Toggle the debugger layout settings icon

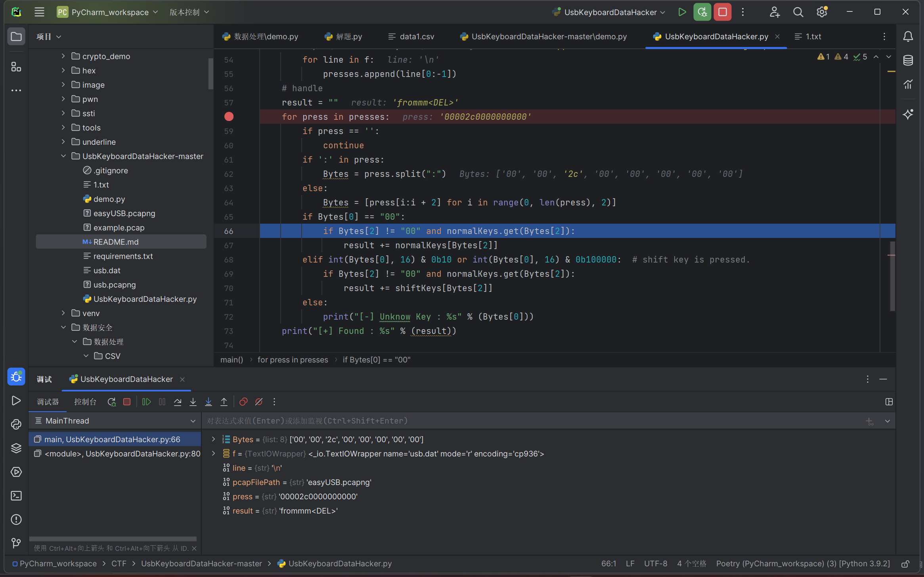click(889, 402)
